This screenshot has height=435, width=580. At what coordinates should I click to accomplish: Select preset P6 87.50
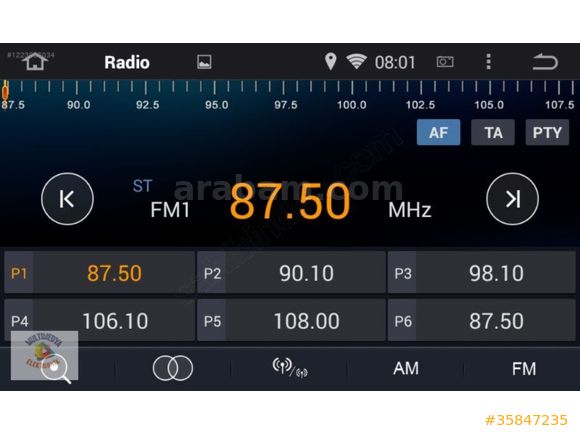[x=482, y=320]
